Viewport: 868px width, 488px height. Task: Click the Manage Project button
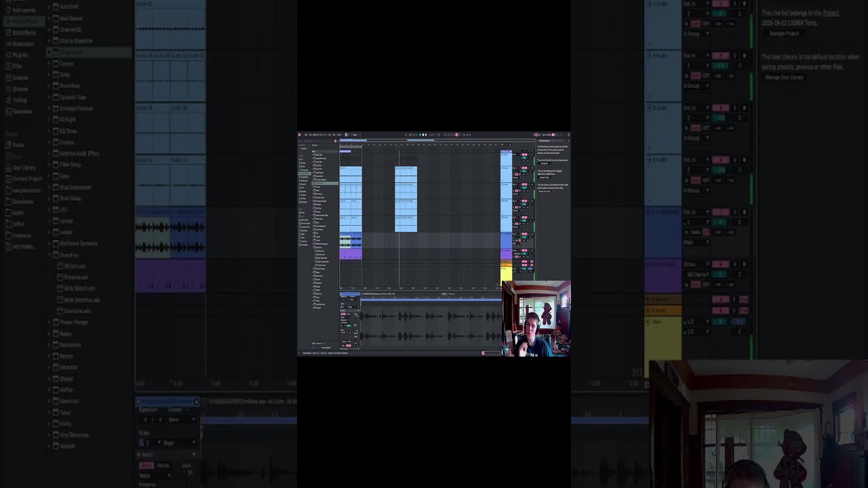coord(545,178)
